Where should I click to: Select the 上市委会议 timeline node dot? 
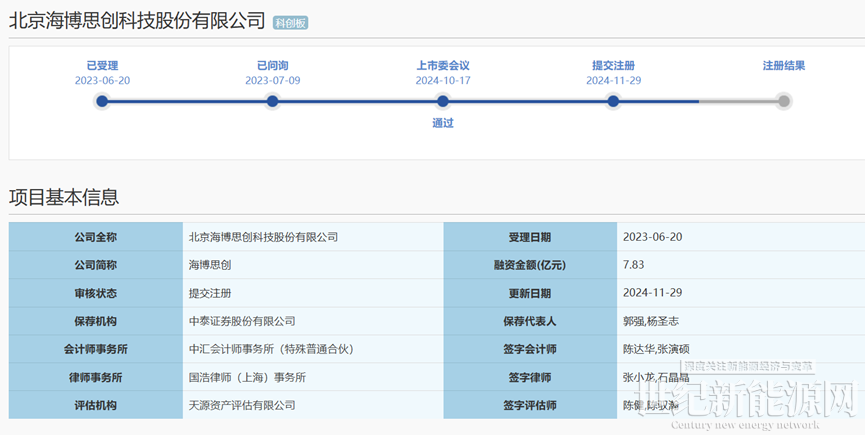click(442, 101)
